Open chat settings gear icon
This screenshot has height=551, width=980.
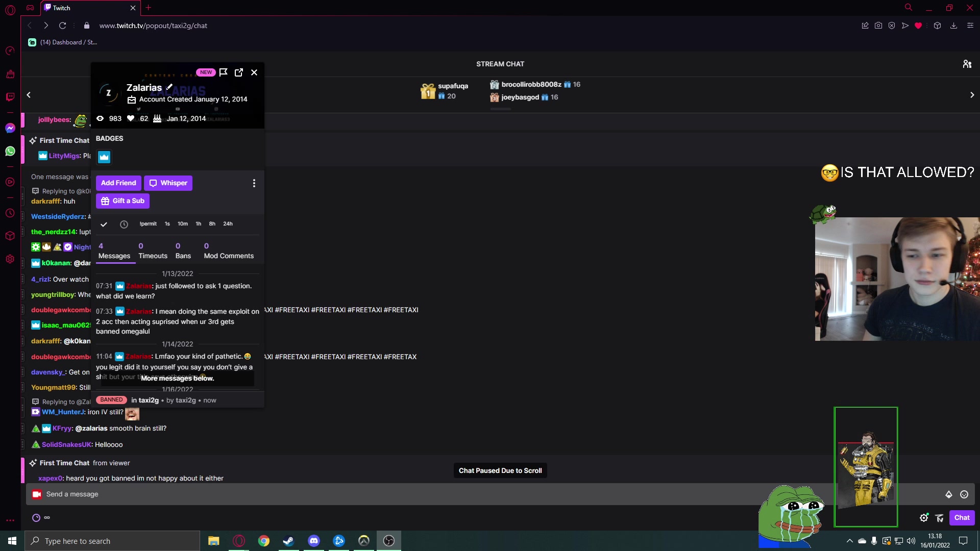(924, 518)
